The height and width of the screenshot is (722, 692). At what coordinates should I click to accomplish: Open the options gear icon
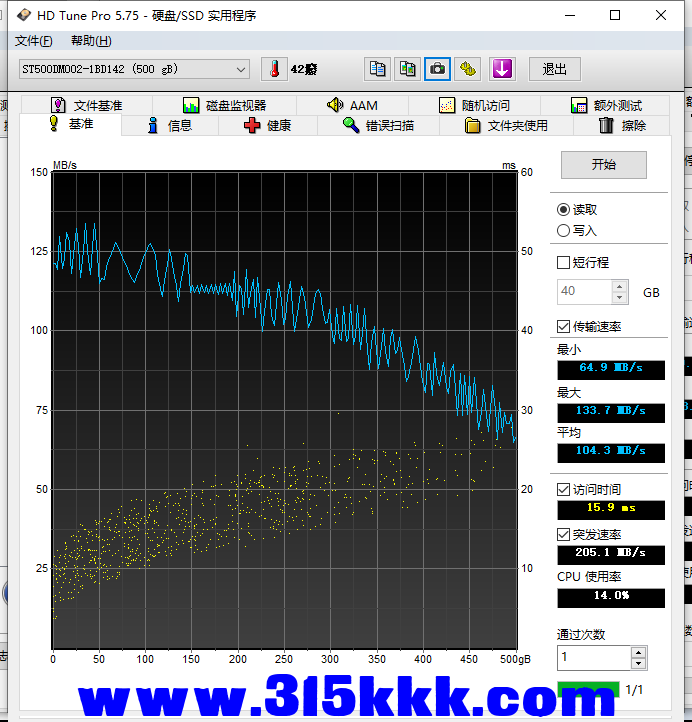pyautogui.click(x=468, y=69)
